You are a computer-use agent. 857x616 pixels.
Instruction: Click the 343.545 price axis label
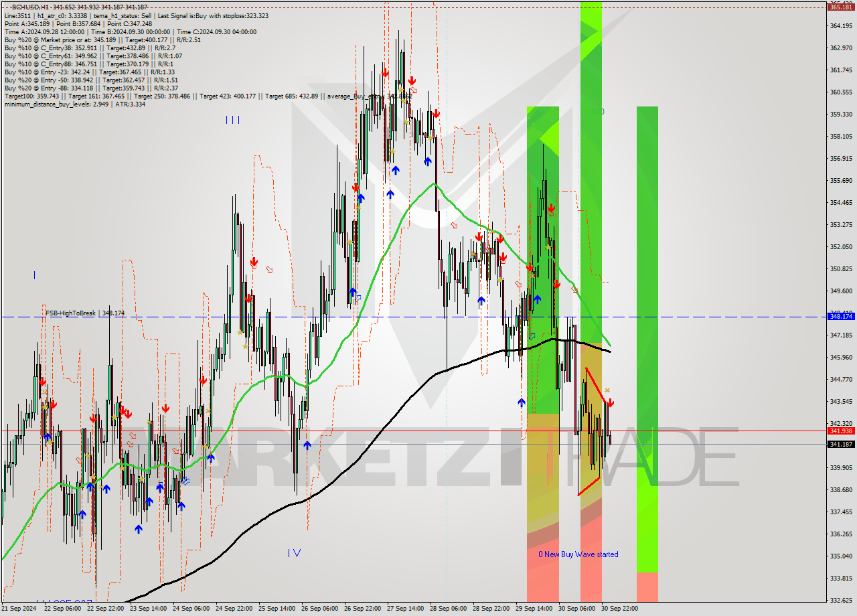coord(840,401)
